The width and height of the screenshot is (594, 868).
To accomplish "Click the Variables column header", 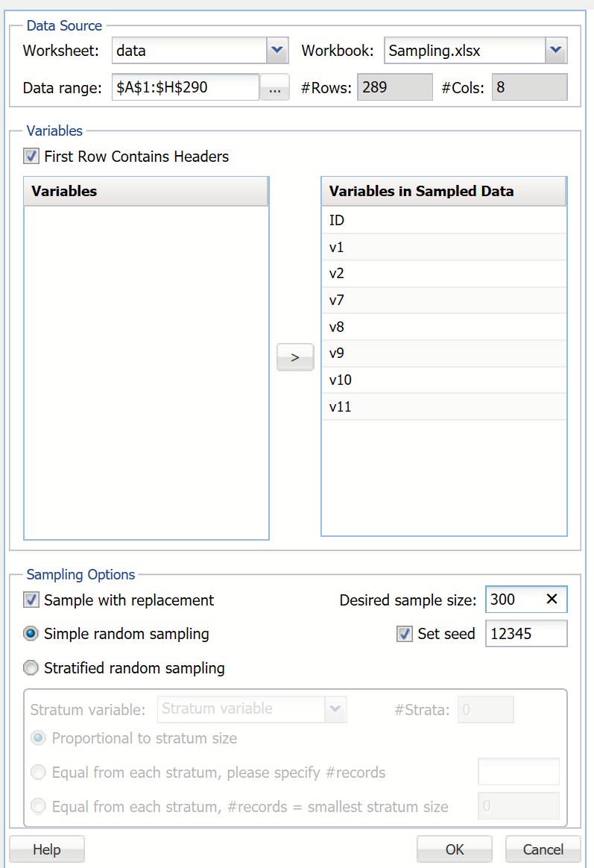I will tap(146, 192).
